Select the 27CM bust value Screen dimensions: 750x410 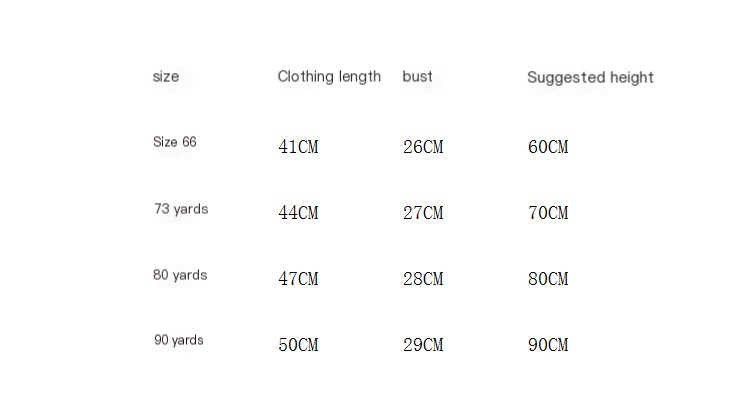[x=423, y=213]
